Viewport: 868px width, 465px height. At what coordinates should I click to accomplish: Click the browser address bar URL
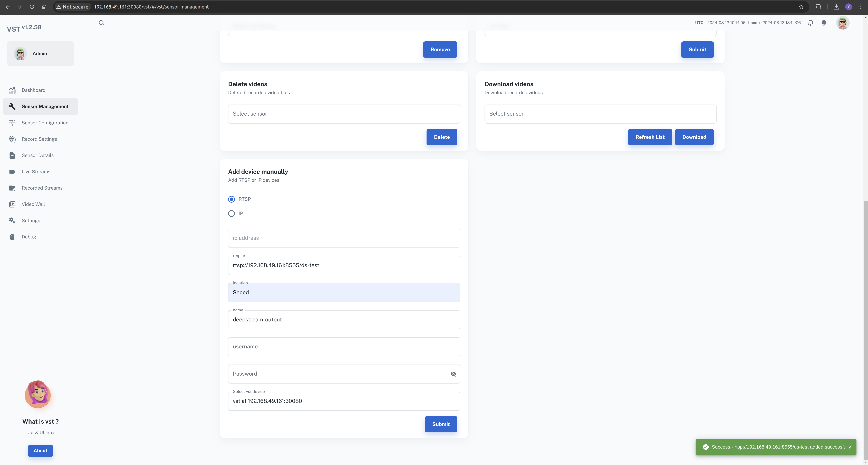click(x=151, y=7)
